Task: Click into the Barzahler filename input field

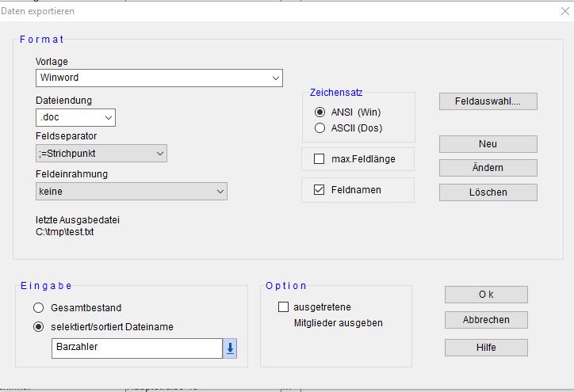Action: (137, 348)
